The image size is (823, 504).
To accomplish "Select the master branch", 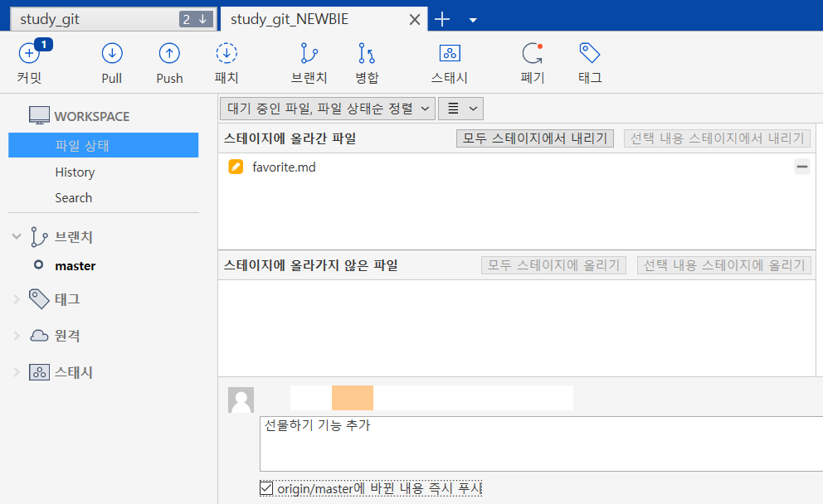I will 75,266.
